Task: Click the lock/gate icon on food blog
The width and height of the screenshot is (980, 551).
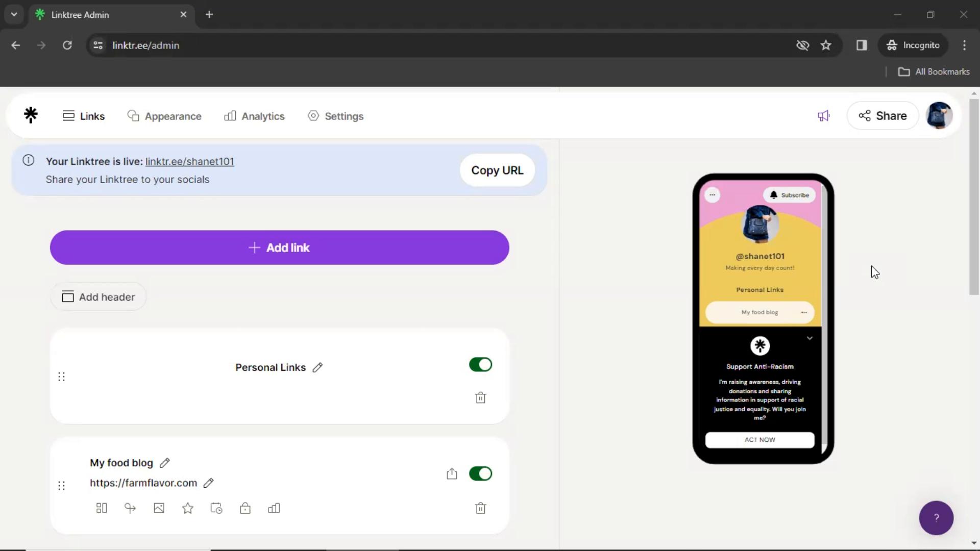Action: 245,508
